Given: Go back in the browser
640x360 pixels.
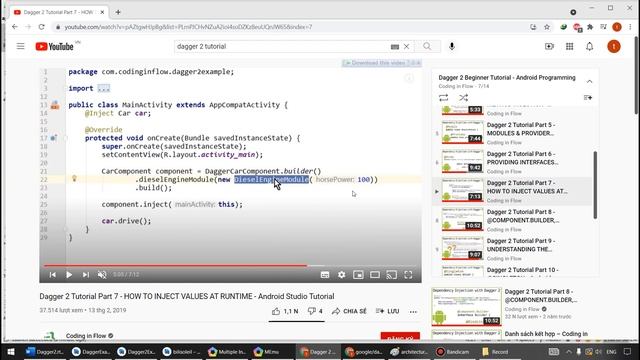Looking at the screenshot, I should [15, 27].
